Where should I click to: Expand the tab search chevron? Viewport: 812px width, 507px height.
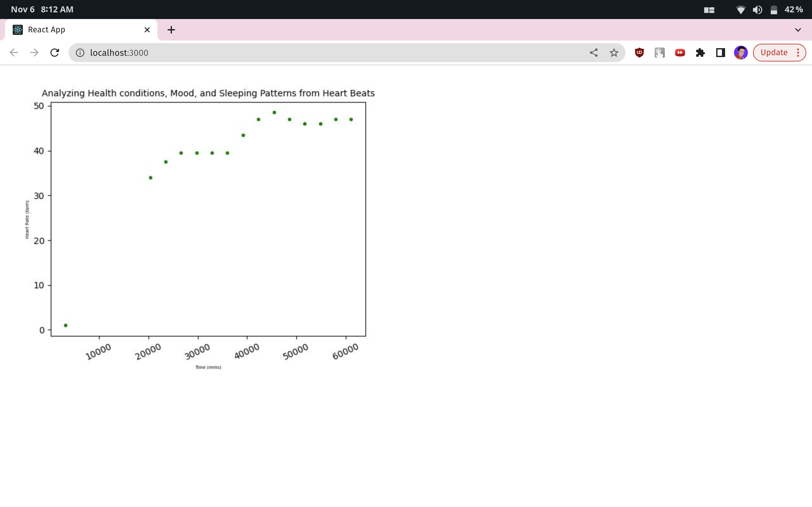point(798,30)
